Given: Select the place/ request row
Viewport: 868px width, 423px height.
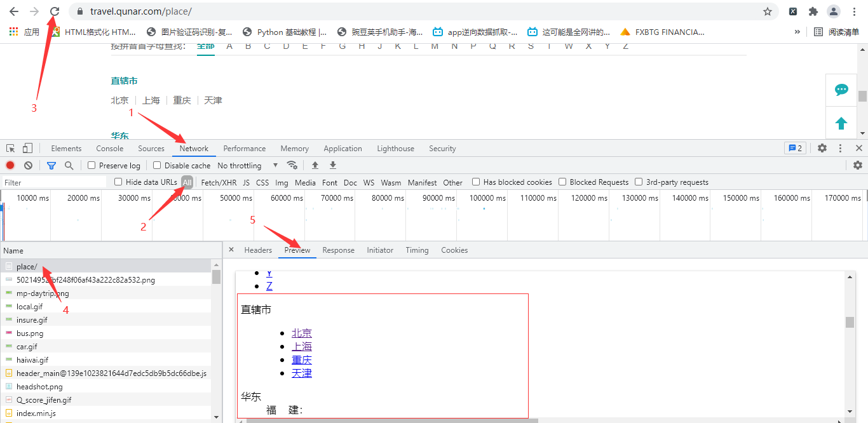Looking at the screenshot, I should [x=106, y=266].
